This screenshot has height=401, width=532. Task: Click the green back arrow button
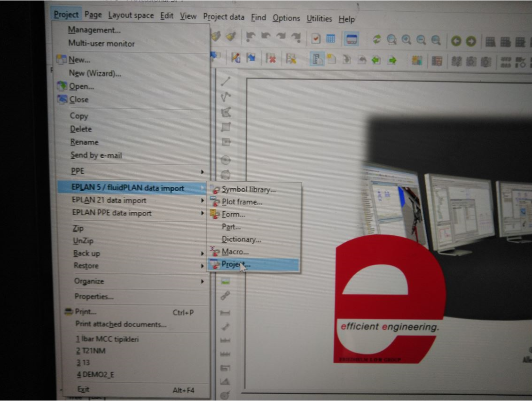click(x=456, y=41)
